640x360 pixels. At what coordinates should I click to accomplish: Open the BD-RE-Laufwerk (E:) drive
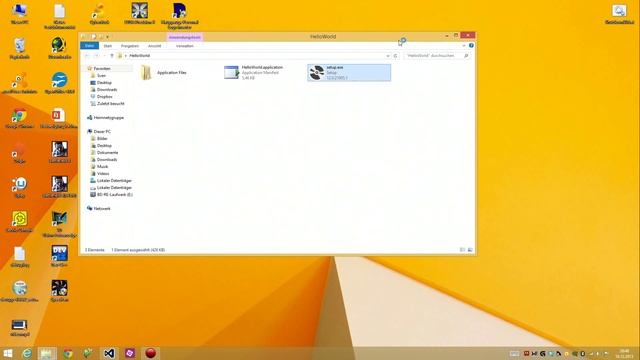(115, 195)
